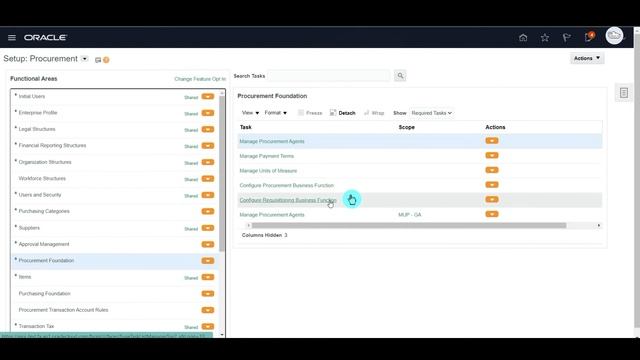Open the Show Required Tasks dropdown
640x360 pixels.
click(x=431, y=113)
